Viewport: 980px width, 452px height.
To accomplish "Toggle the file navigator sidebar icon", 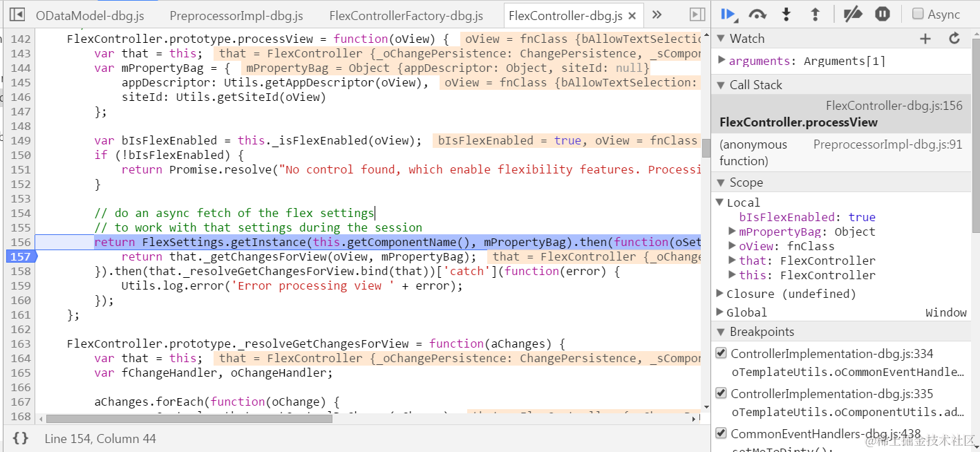I will coord(17,15).
